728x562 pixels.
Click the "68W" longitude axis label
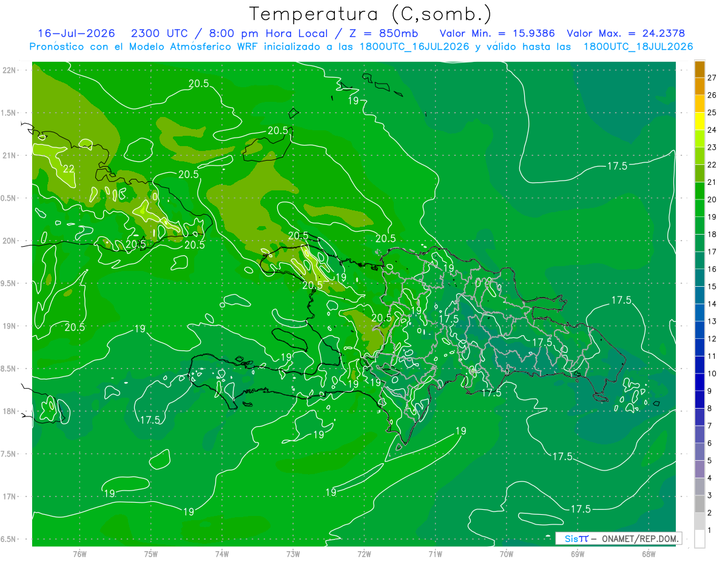[x=649, y=554]
